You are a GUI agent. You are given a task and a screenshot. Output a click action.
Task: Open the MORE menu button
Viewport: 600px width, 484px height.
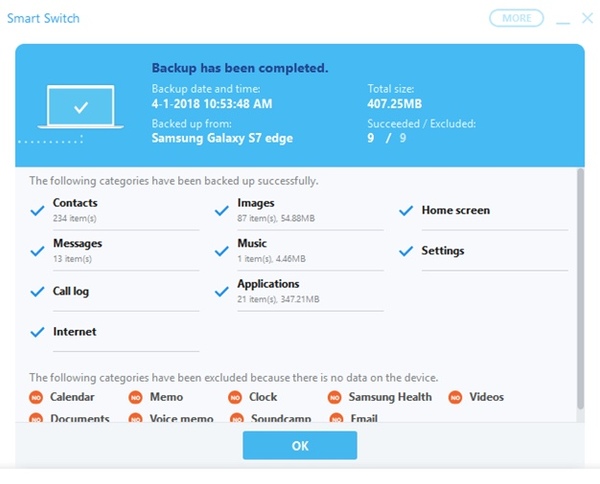pyautogui.click(x=516, y=18)
